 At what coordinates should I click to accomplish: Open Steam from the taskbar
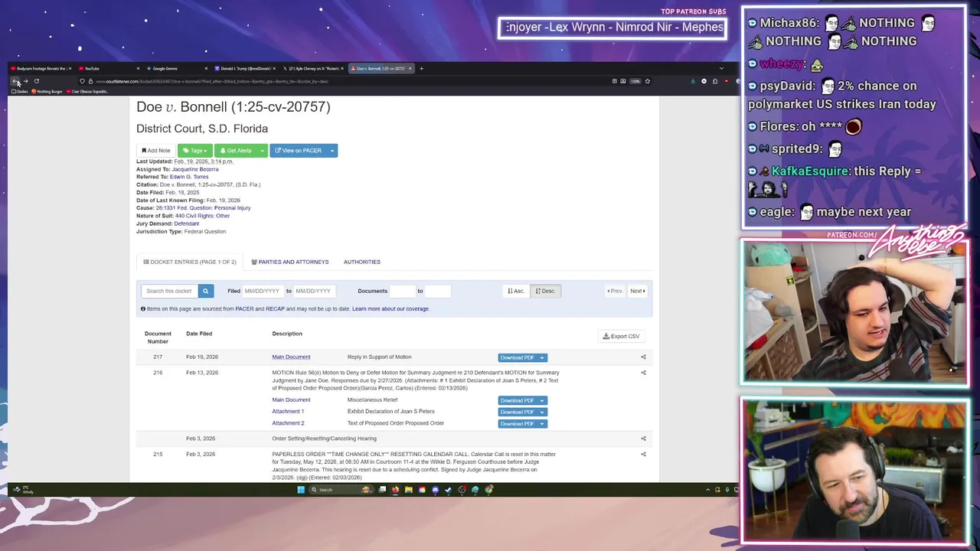448,490
